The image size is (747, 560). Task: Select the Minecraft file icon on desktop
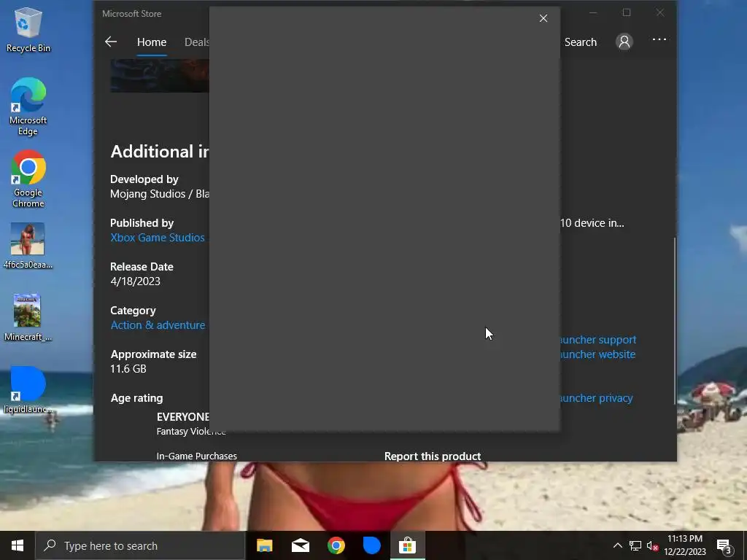coord(28,318)
